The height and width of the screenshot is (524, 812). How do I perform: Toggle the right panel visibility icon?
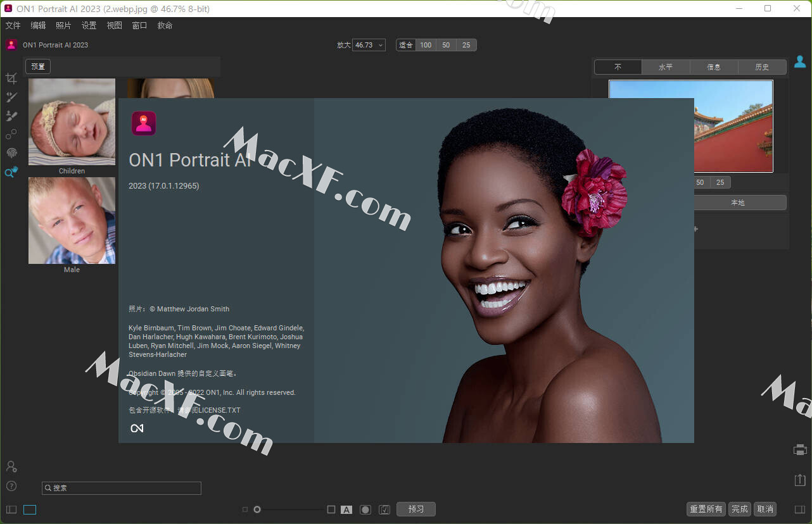(800, 509)
